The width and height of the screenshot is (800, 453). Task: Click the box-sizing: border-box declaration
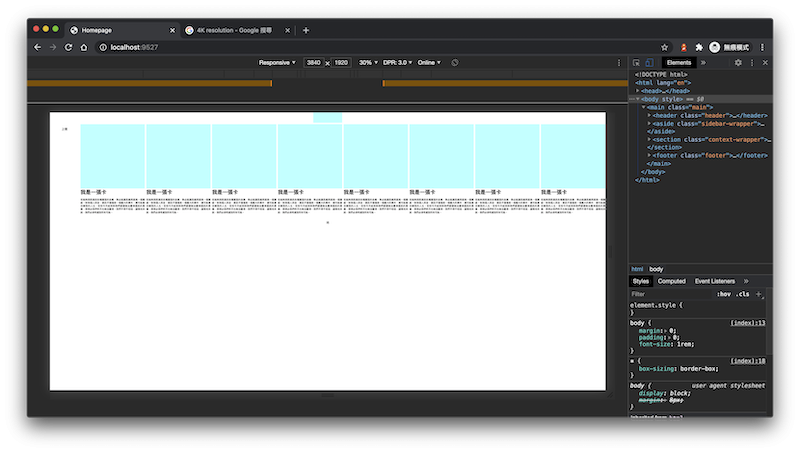tap(678, 369)
